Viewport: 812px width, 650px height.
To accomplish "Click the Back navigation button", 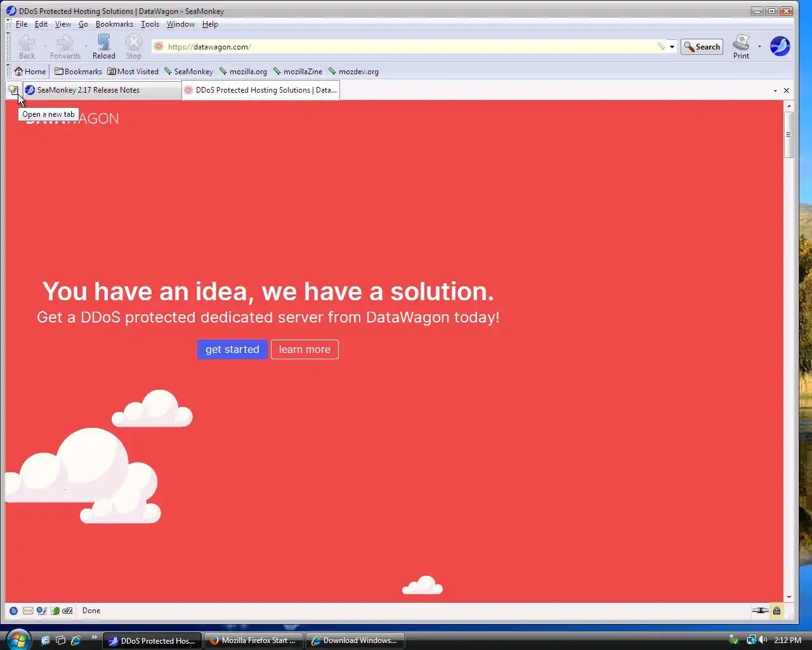I will click(27, 47).
